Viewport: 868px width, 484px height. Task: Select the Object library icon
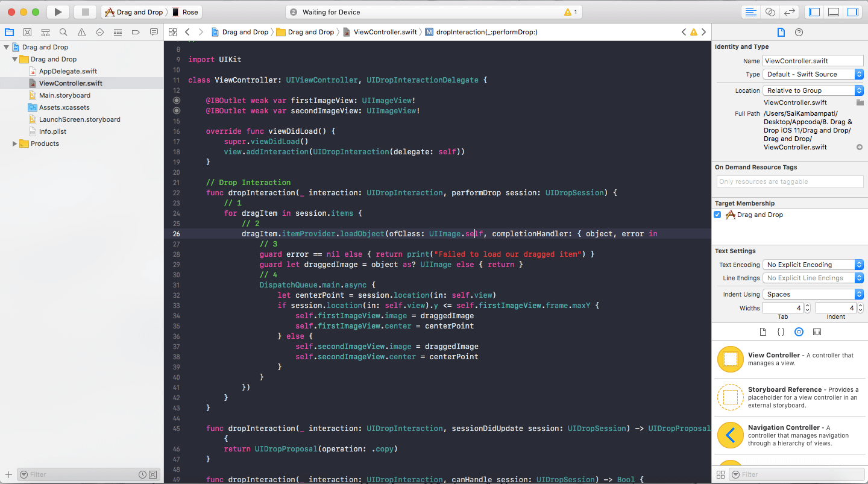pyautogui.click(x=799, y=332)
